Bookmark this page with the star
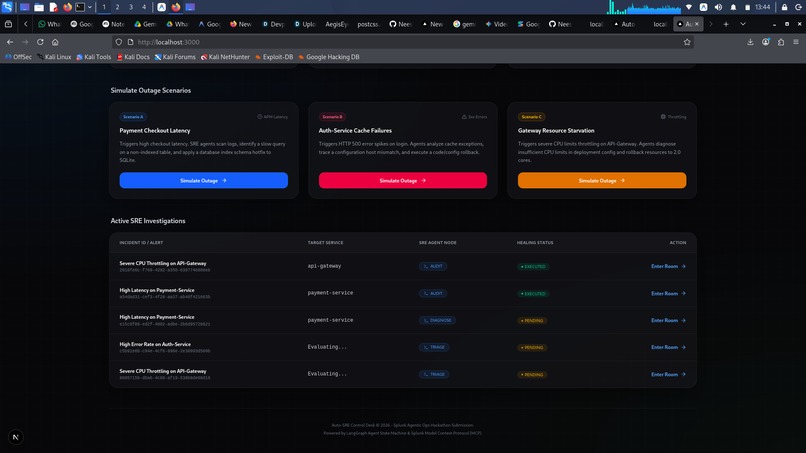The width and height of the screenshot is (806, 453). pos(687,42)
